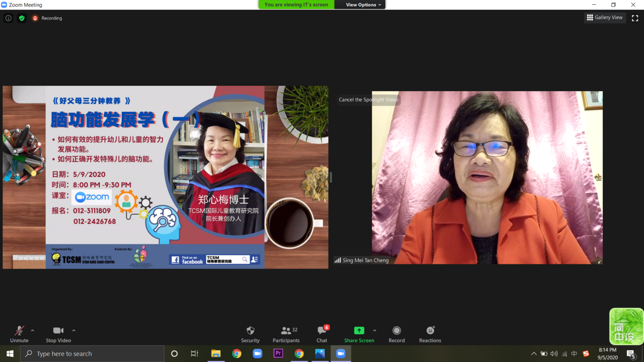This screenshot has width=644, height=362.
Task: Expand audio settings arrow beside Unmute
Action: pos(33,330)
